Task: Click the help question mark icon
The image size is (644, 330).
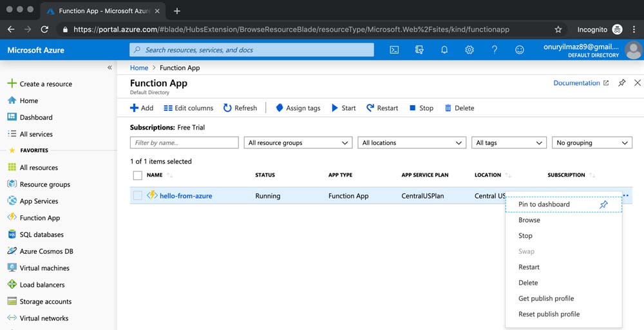Action: click(x=495, y=50)
